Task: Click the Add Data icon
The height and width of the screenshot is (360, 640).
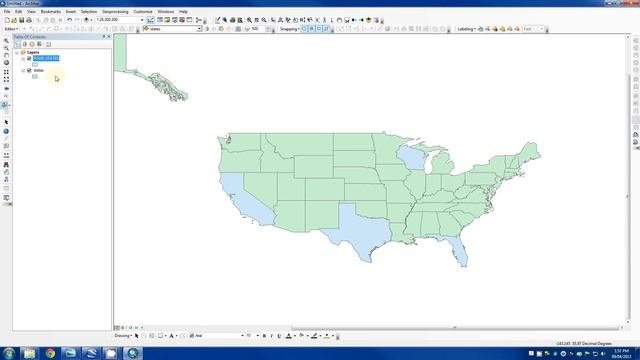Action: click(86, 20)
